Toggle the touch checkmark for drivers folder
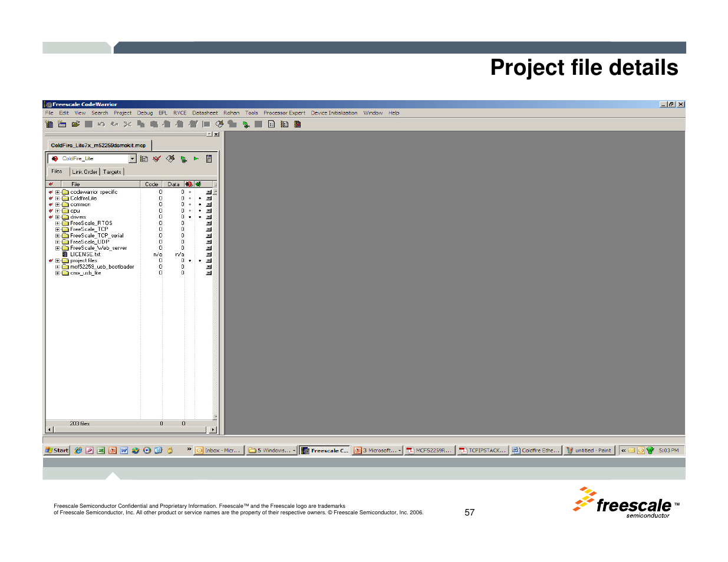Viewport: 728px width, 562px height. pyautogui.click(x=51, y=217)
